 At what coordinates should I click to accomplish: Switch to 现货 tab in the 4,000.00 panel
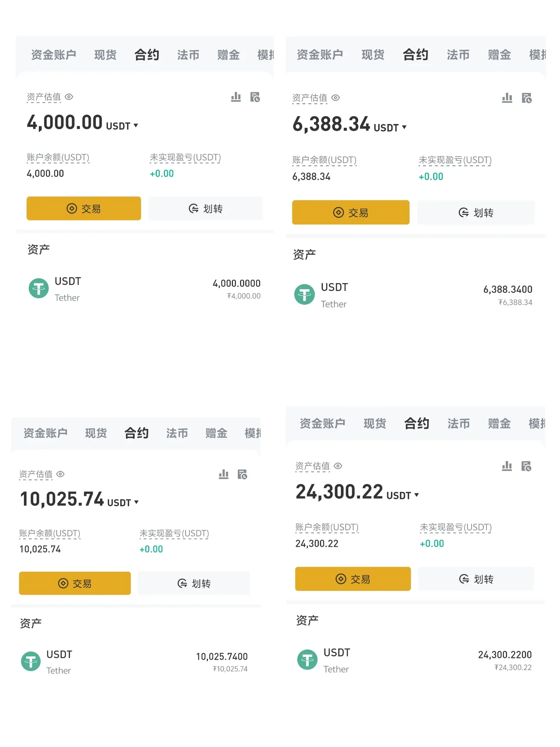[x=105, y=55]
